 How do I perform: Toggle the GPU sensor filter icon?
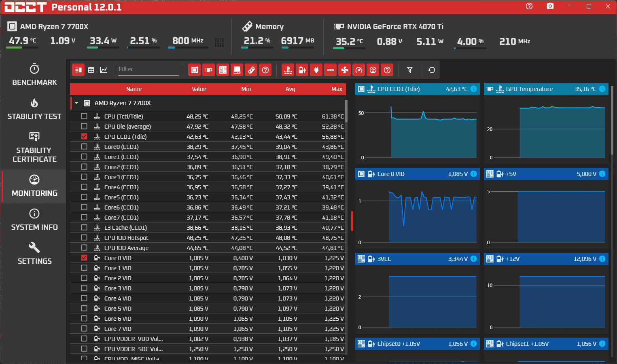pyautogui.click(x=209, y=70)
